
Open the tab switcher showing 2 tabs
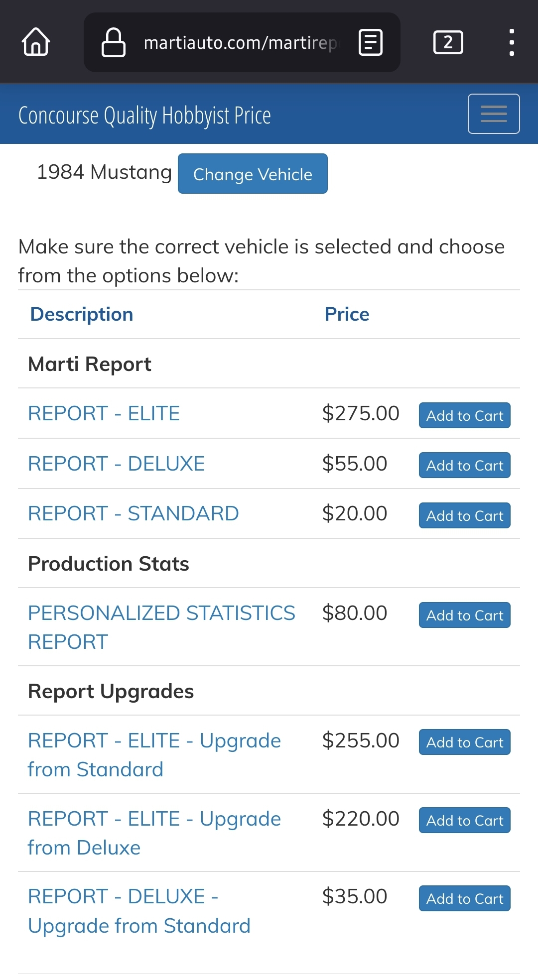point(448,42)
